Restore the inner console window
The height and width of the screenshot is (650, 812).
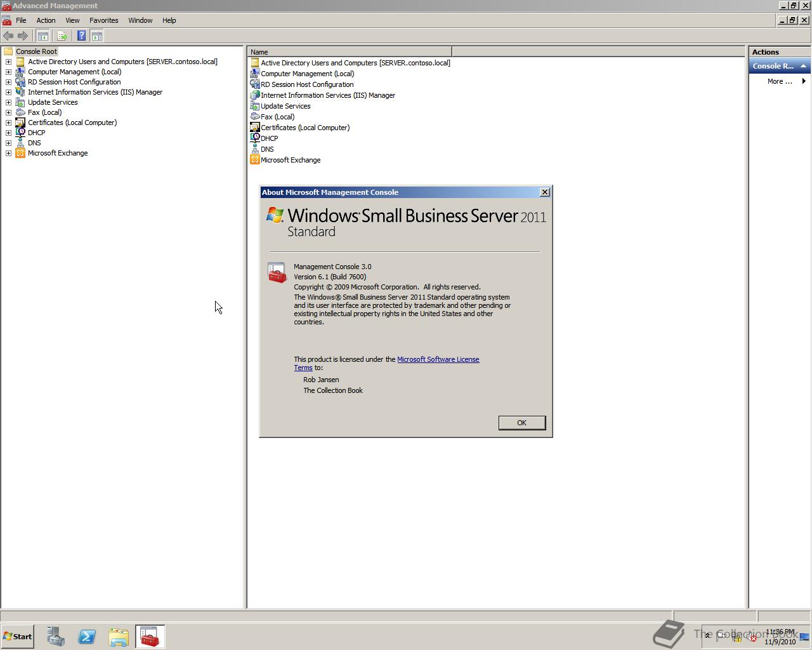click(x=792, y=20)
